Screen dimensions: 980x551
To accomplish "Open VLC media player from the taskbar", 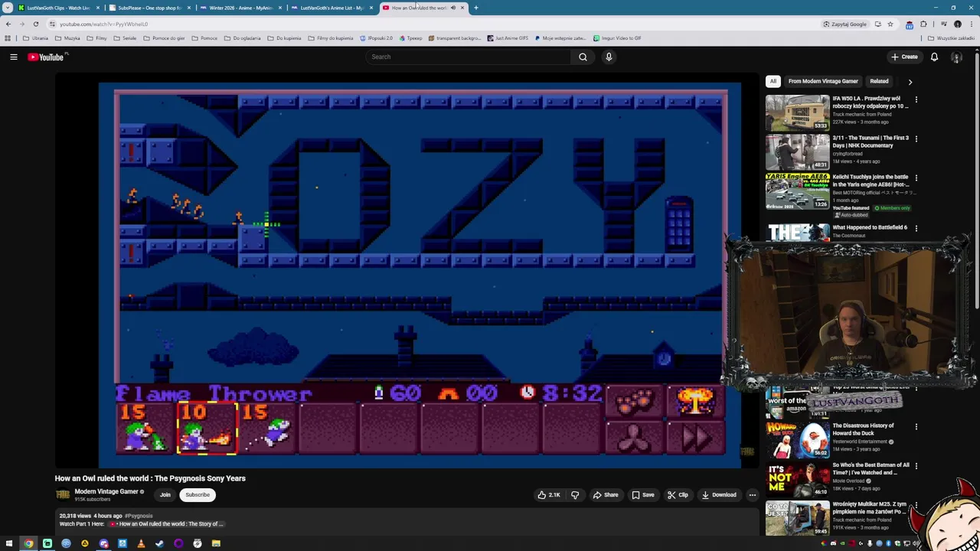I will pyautogui.click(x=141, y=543).
